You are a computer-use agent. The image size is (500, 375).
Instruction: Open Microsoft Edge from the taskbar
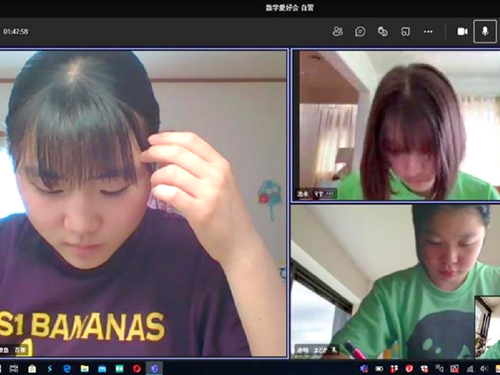click(x=67, y=368)
